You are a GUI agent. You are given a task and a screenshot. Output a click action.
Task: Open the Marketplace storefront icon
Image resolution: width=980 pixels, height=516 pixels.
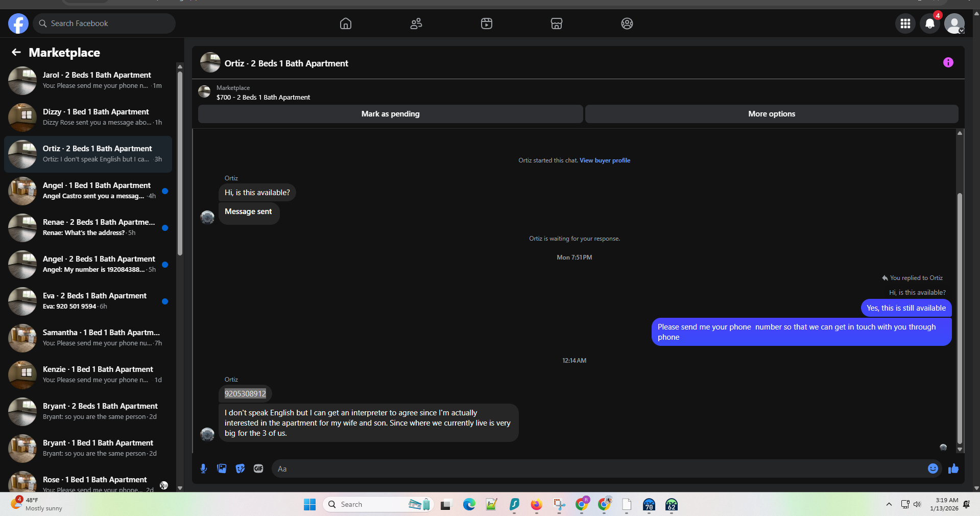tap(557, 24)
